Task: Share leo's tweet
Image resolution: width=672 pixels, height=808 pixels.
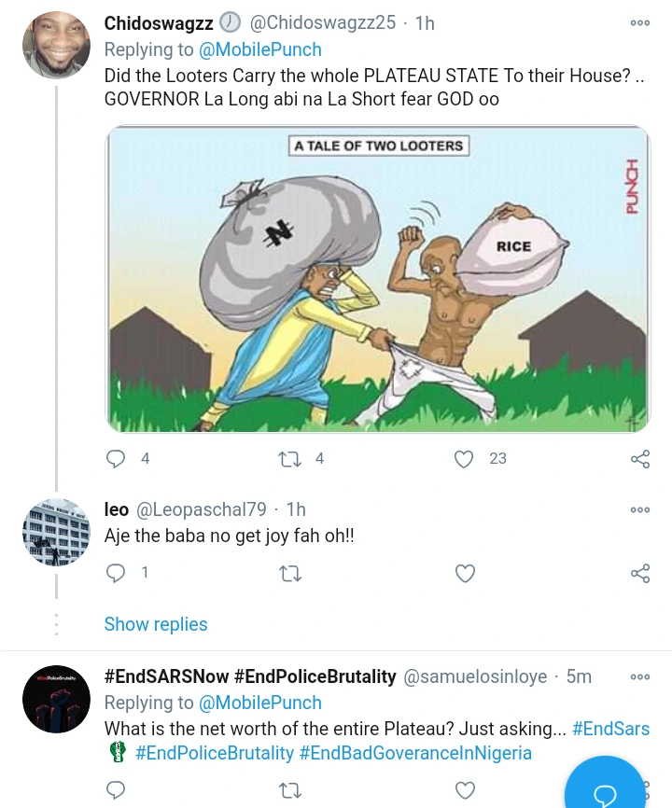Action: (x=640, y=573)
